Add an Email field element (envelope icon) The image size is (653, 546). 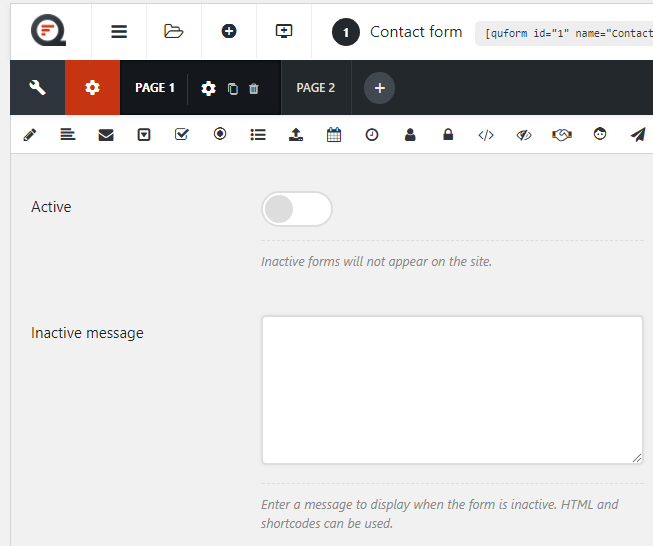click(x=106, y=135)
